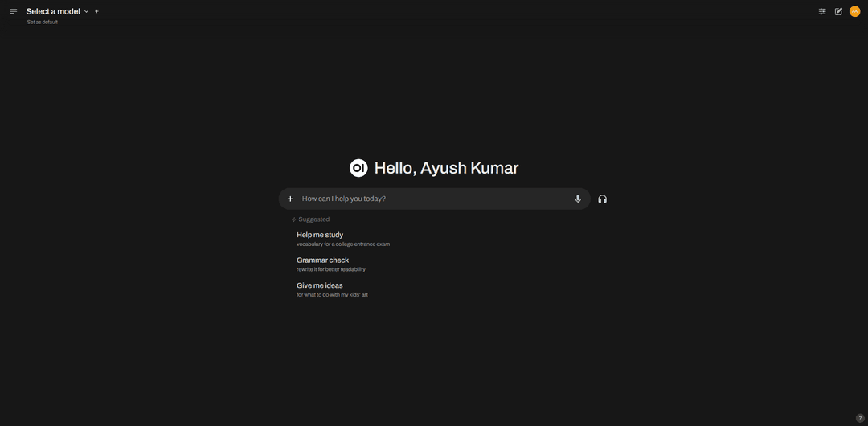This screenshot has width=868, height=426.
Task: Choose the Help me study suggestion
Action: [320, 235]
